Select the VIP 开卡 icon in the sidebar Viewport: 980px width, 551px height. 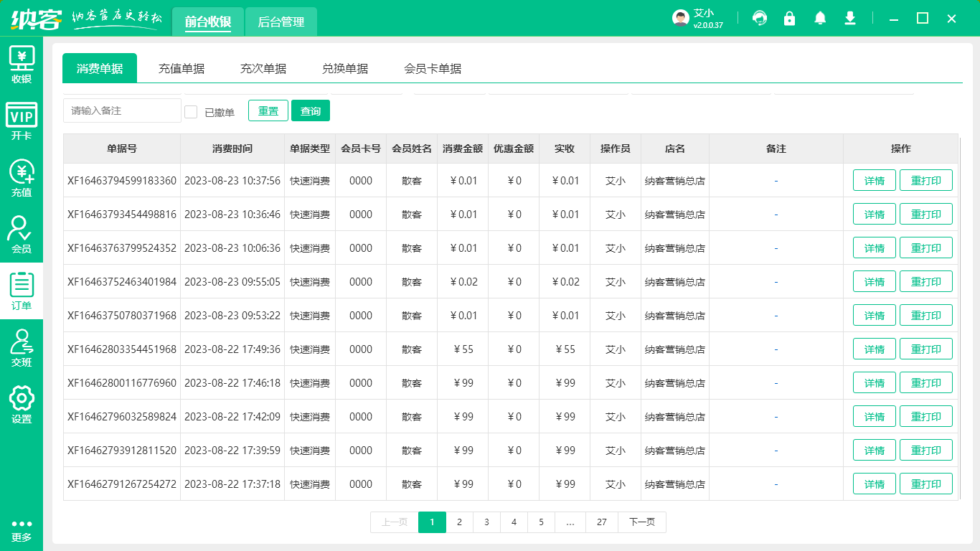(22, 119)
